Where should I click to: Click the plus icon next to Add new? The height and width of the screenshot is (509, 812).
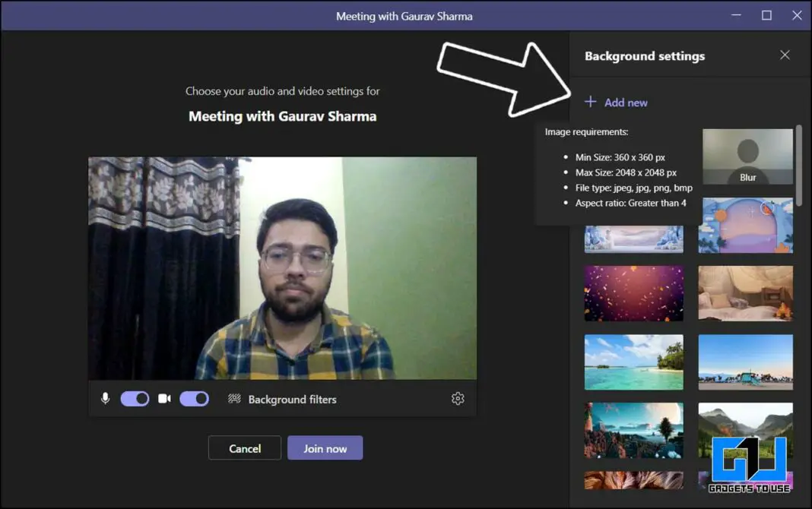[x=590, y=102]
